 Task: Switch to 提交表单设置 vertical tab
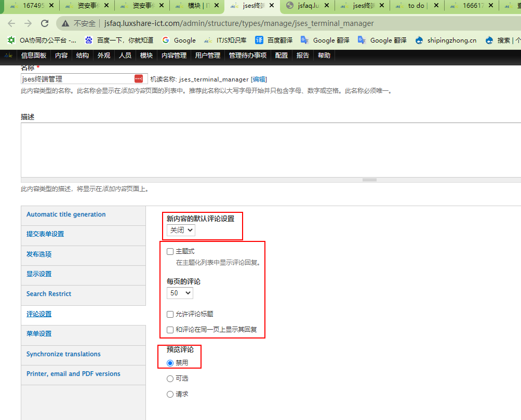(84, 236)
